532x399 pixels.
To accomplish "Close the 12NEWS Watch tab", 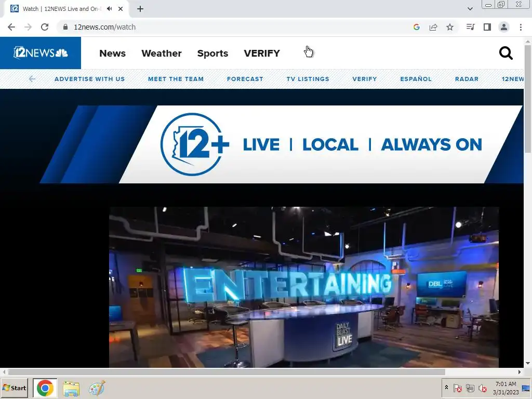I will pos(121,9).
